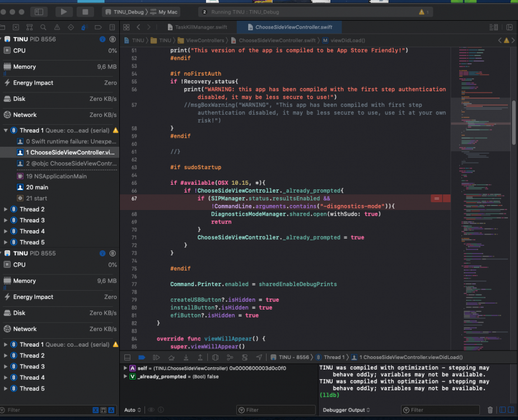518x420 pixels.
Task: Show info for TINU PID 8556
Action: 102,39
